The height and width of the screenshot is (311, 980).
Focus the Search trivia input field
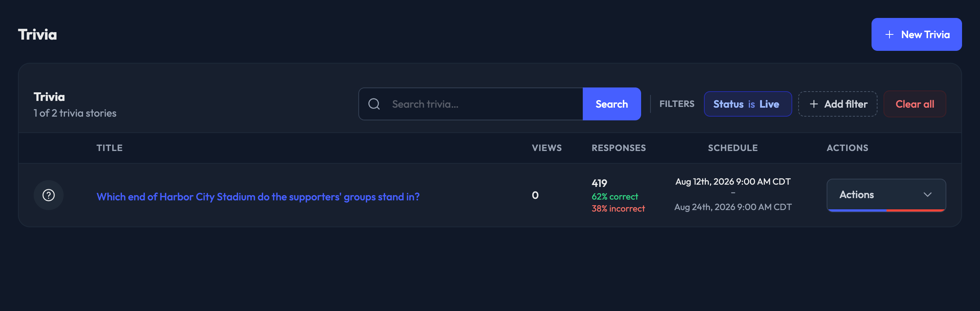pyautogui.click(x=471, y=104)
